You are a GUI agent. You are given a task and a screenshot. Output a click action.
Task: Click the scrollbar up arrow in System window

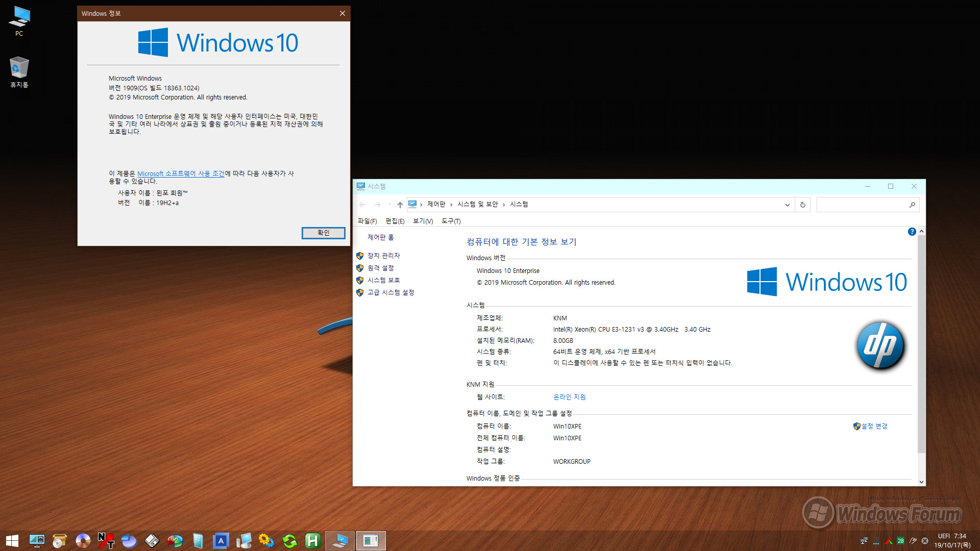[921, 232]
